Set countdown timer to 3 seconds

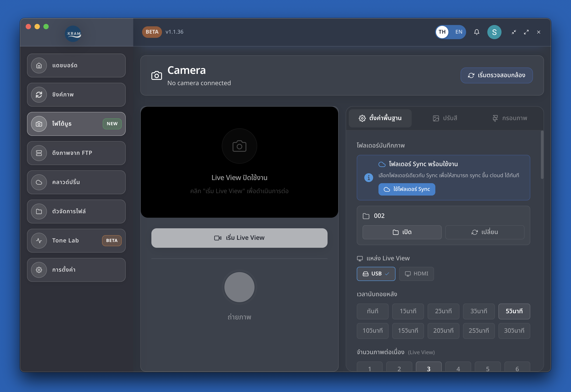point(478,311)
